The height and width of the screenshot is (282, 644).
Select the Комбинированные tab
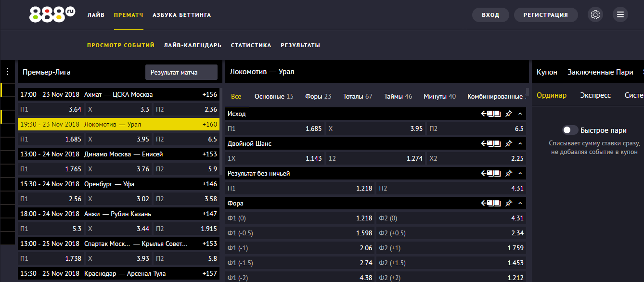(x=496, y=96)
